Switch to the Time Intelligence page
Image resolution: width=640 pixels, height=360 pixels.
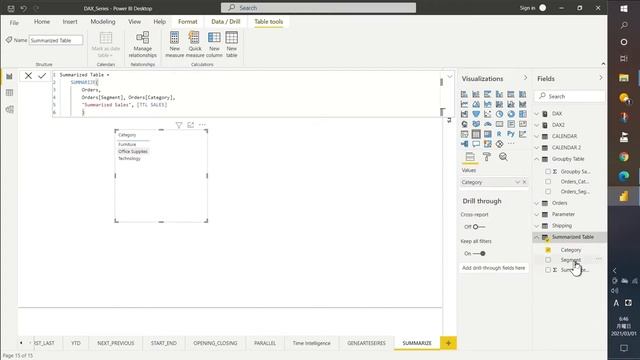coord(311,343)
